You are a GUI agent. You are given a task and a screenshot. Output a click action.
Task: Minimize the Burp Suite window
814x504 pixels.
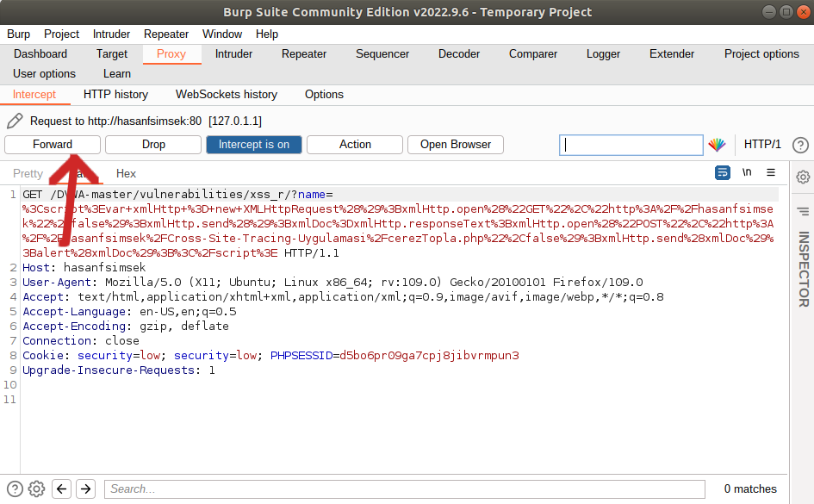769,12
